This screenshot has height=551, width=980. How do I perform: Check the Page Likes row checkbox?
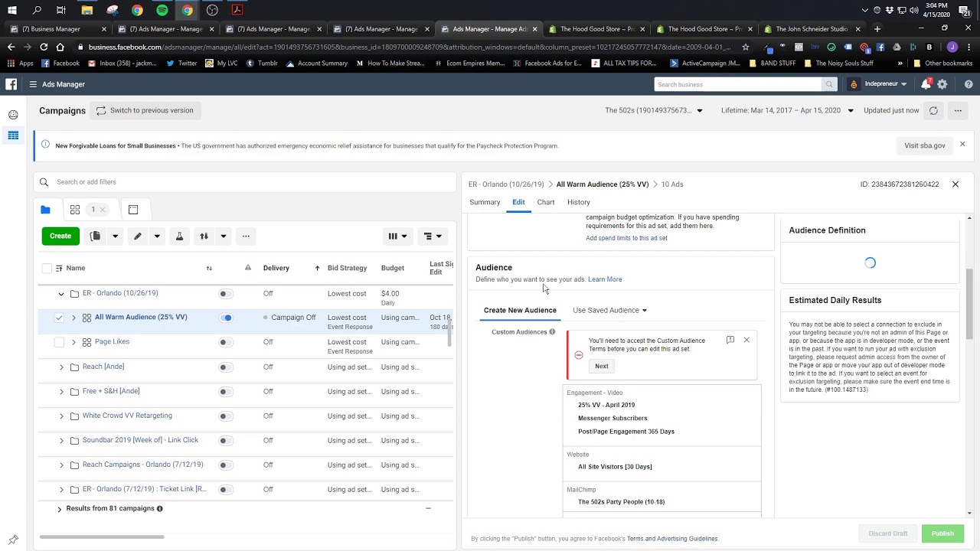coord(59,342)
